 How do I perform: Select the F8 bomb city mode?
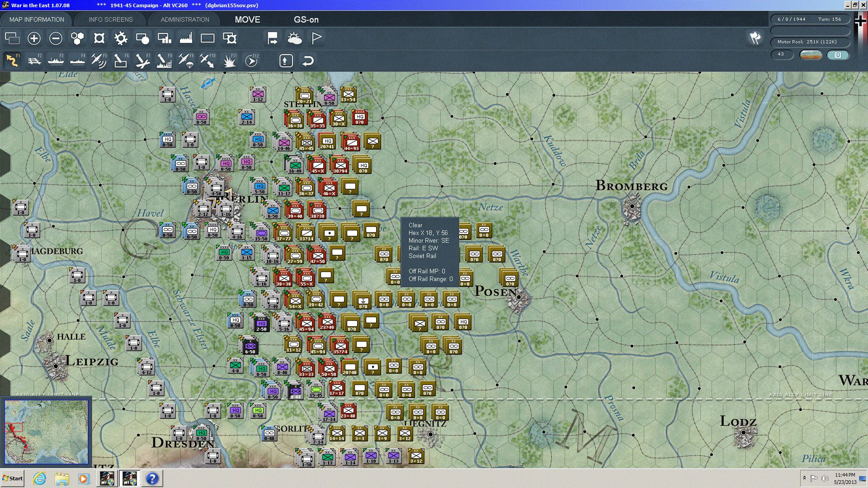(164, 61)
